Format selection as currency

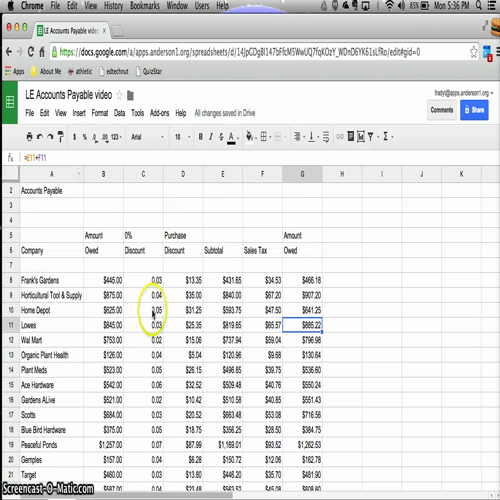click(x=74, y=137)
